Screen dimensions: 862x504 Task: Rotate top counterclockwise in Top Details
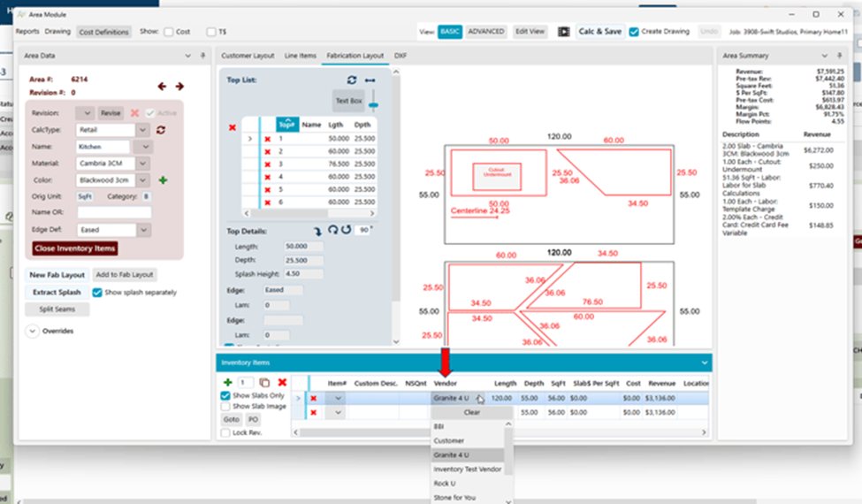[346, 230]
